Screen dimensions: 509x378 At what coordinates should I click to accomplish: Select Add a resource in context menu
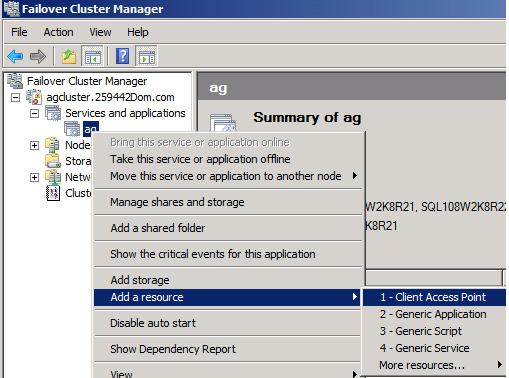227,297
